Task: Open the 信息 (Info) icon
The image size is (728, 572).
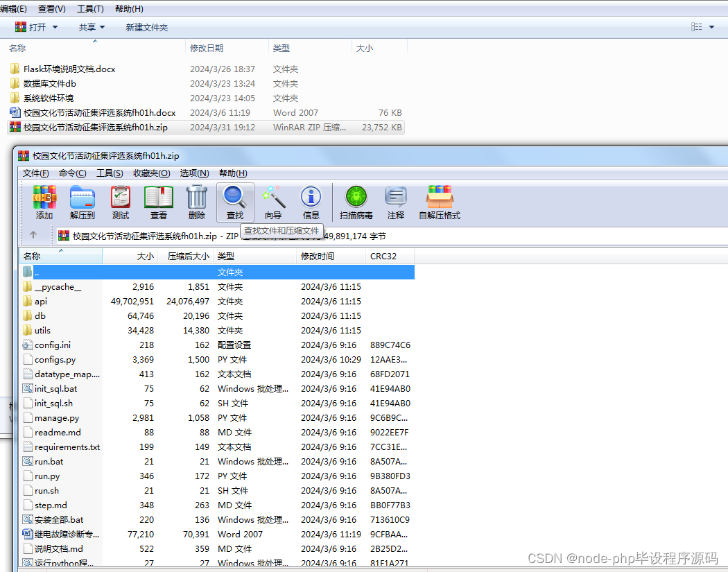Action: (x=311, y=201)
